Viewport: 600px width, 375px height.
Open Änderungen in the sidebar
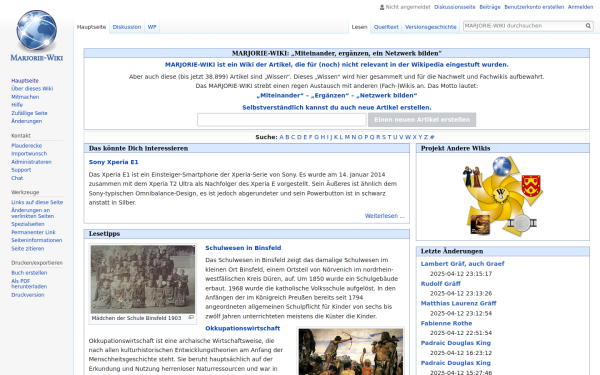26,121
